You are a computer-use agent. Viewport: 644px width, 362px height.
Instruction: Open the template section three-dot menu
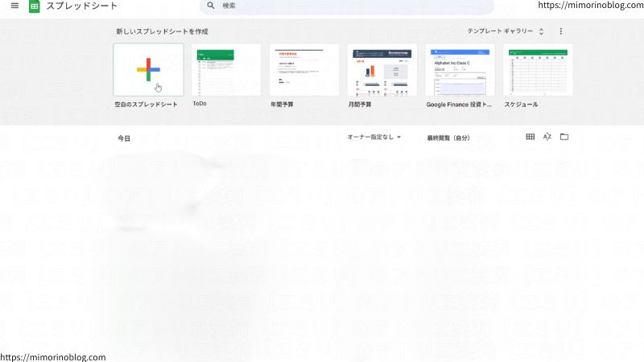click(561, 31)
